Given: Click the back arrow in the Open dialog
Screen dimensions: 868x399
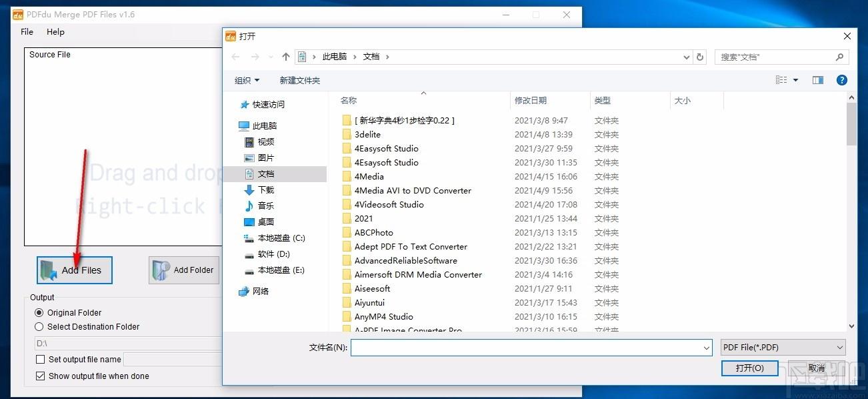Looking at the screenshot, I should [x=235, y=57].
